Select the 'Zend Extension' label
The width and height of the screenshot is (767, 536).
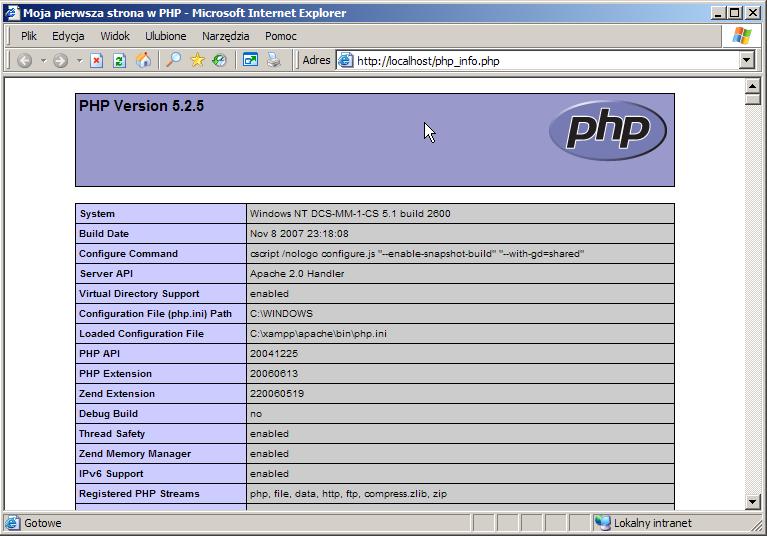point(117,394)
